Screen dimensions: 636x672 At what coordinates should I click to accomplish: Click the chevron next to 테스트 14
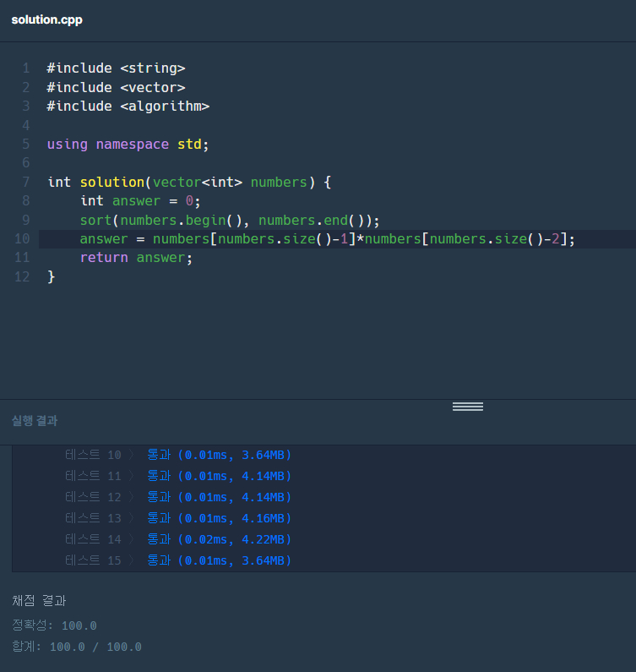click(132, 539)
